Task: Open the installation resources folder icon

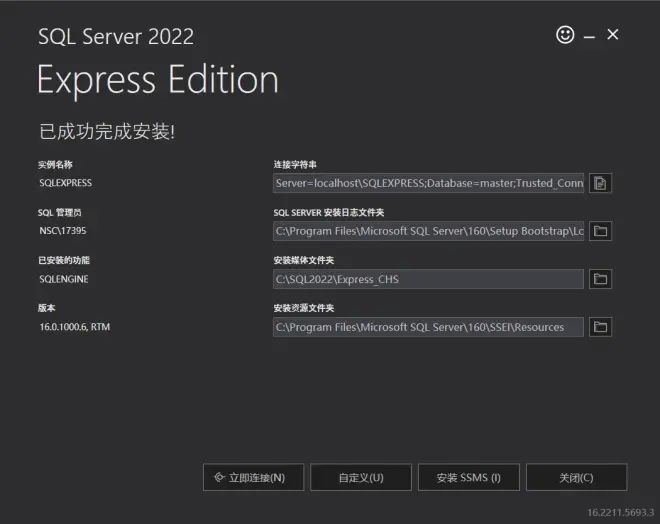Action: [600, 327]
